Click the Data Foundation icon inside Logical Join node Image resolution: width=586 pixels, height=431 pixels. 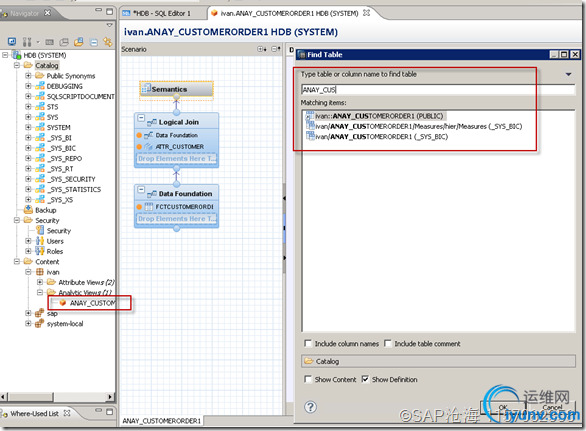(149, 135)
